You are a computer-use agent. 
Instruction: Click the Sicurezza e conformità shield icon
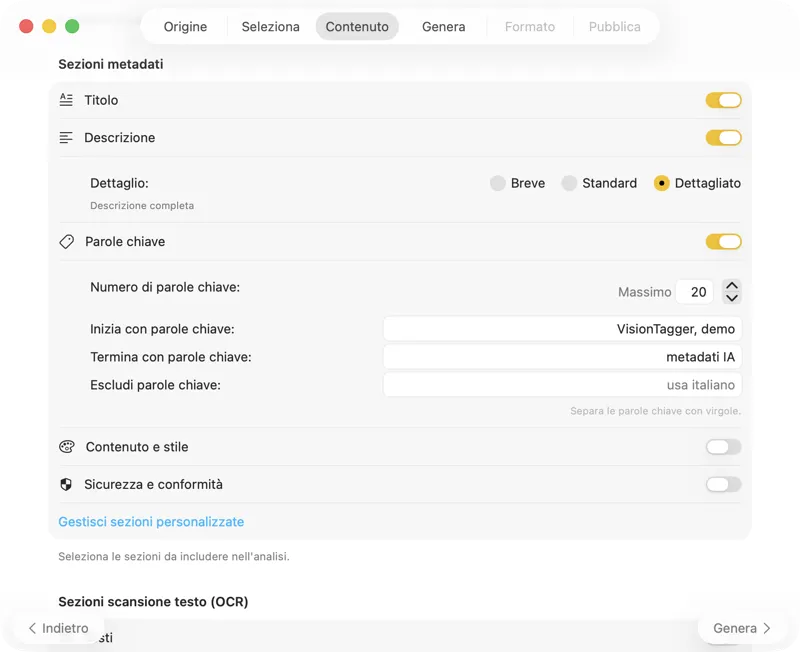66,484
